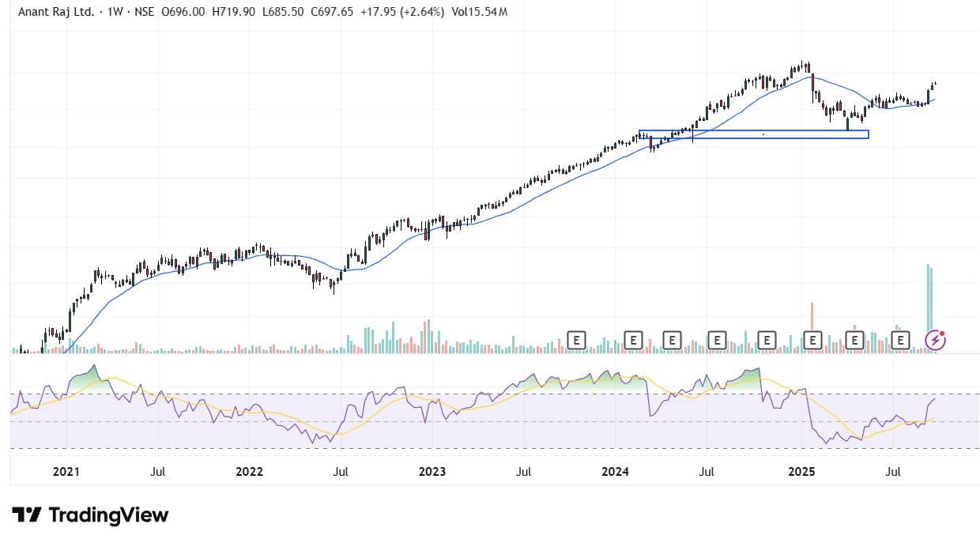Click the third earnings E marker from left
980x543 pixels.
[x=672, y=341]
